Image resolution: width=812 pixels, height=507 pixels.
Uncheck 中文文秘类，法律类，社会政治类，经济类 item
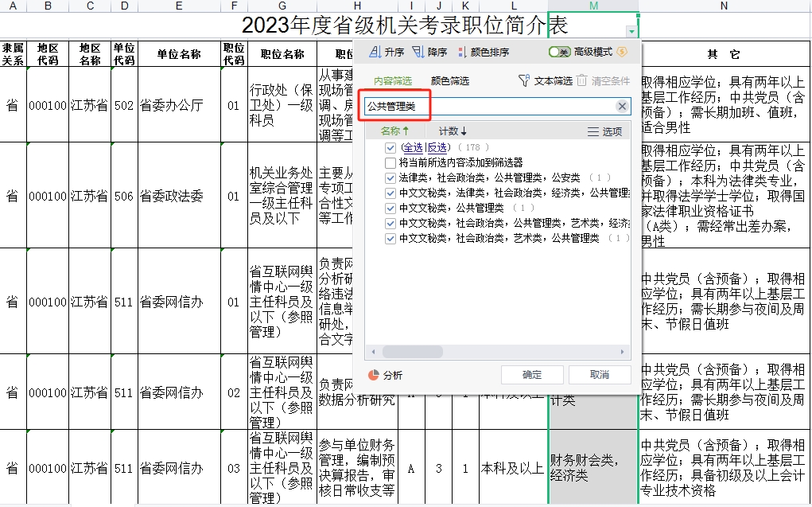pyautogui.click(x=390, y=193)
